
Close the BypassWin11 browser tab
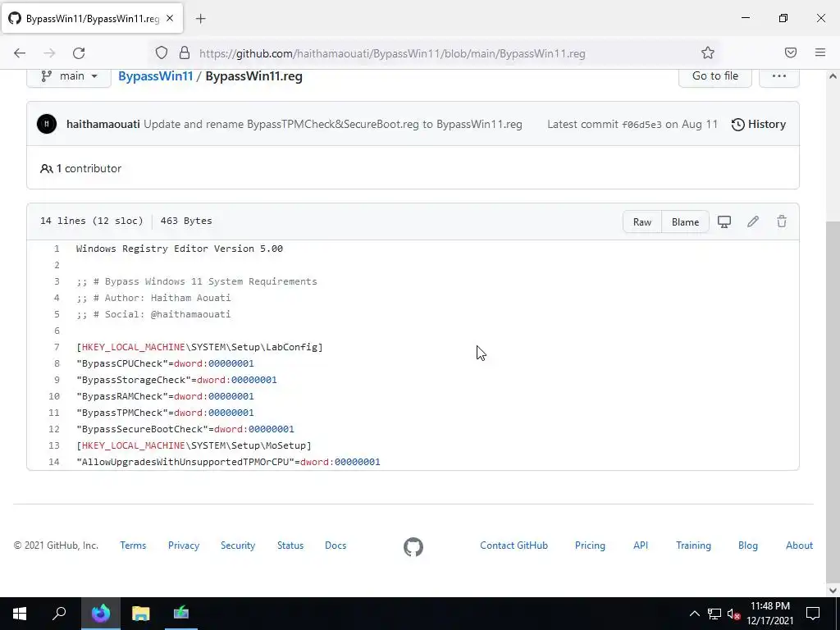(170, 18)
